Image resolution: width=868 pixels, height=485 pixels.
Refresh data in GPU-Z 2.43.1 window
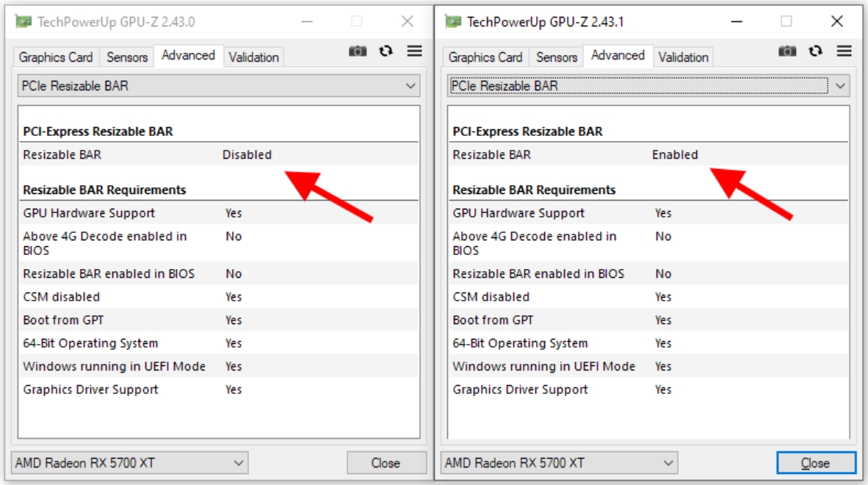(815, 51)
